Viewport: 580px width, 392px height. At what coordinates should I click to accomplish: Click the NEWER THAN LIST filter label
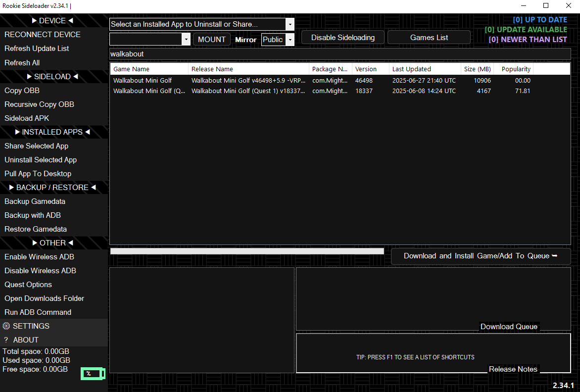(x=528, y=39)
